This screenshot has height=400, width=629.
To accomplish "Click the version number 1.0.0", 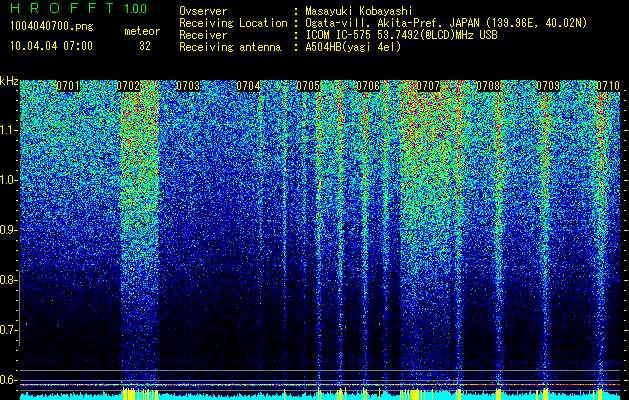I will click(135, 8).
